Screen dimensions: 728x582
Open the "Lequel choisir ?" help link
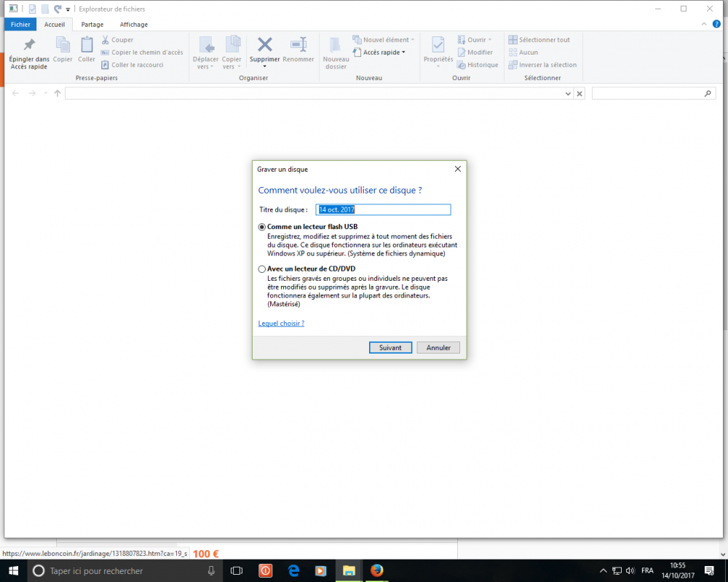(x=281, y=324)
